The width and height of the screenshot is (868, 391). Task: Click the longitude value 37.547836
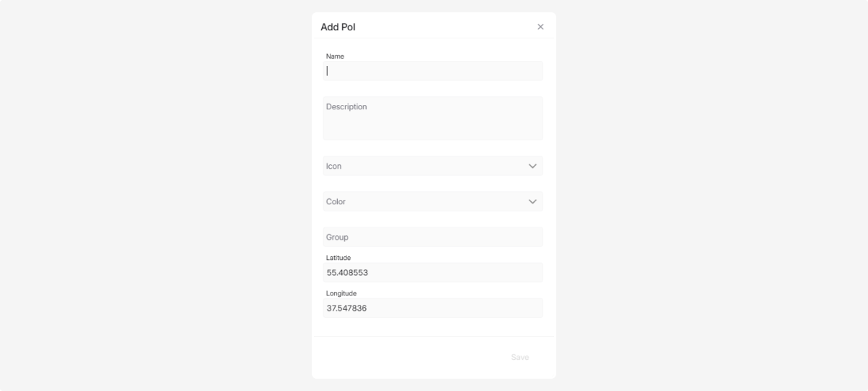click(346, 308)
